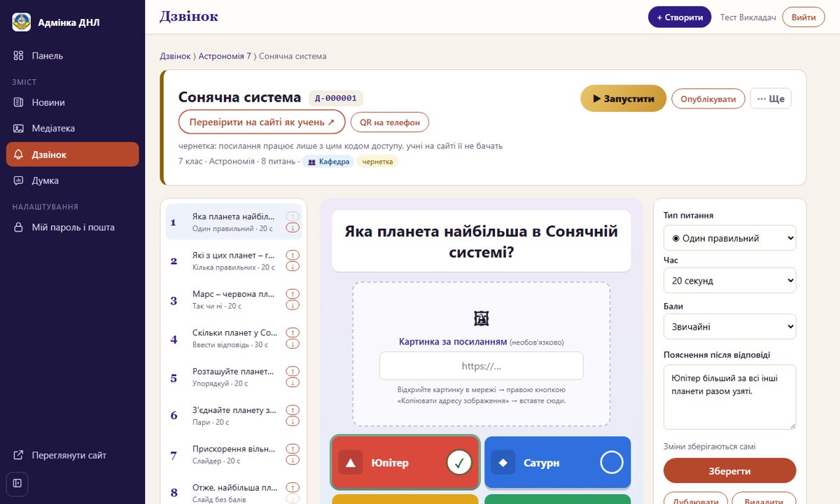
Task: Click the Адмінка ДНЛ logo icon
Action: pos(22,22)
